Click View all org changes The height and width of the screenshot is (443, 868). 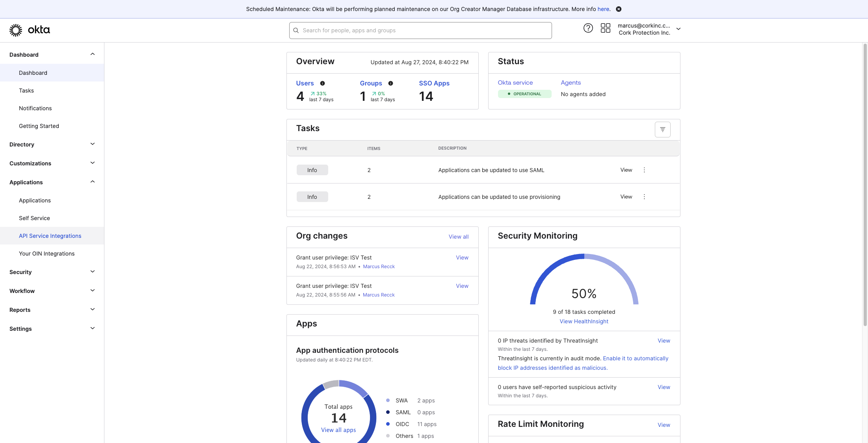pyautogui.click(x=459, y=237)
